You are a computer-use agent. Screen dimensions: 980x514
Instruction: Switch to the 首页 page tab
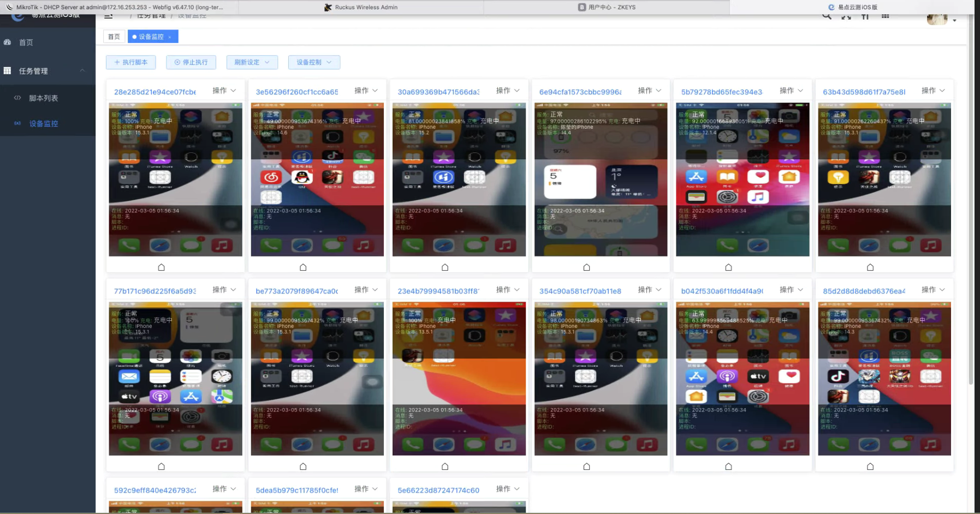114,37
